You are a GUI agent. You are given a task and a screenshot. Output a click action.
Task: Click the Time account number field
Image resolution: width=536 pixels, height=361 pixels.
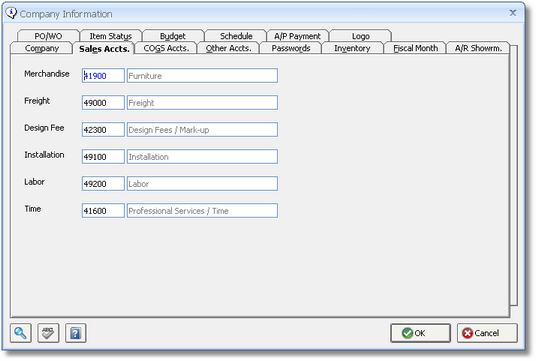[x=103, y=211]
